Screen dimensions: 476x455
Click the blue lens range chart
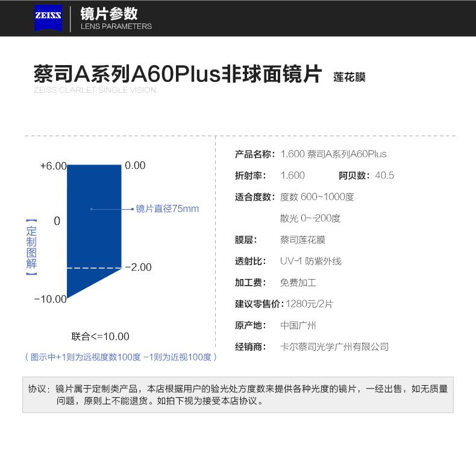(x=94, y=231)
